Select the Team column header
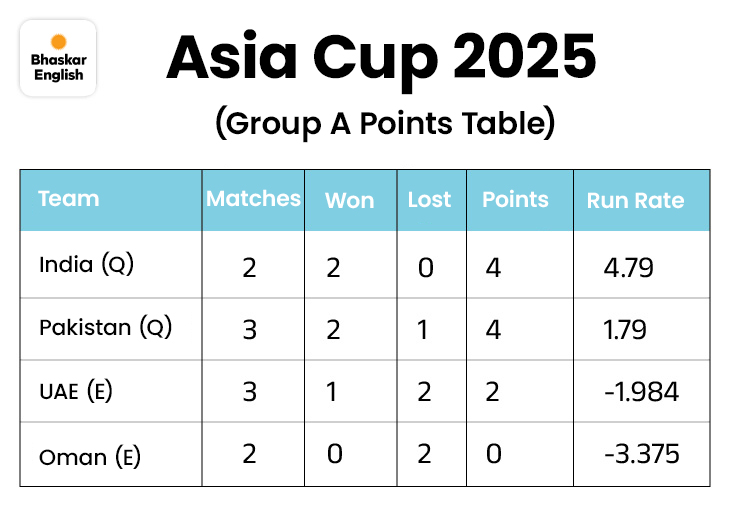730x508 pixels. (69, 198)
